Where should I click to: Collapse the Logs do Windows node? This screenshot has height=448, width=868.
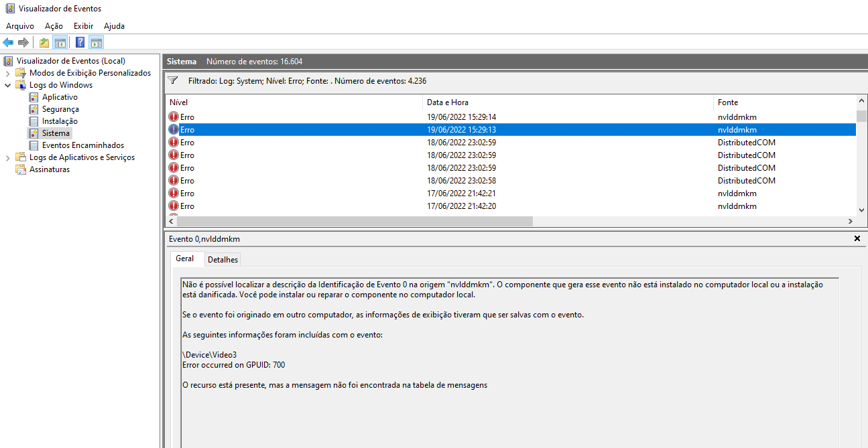click(8, 85)
